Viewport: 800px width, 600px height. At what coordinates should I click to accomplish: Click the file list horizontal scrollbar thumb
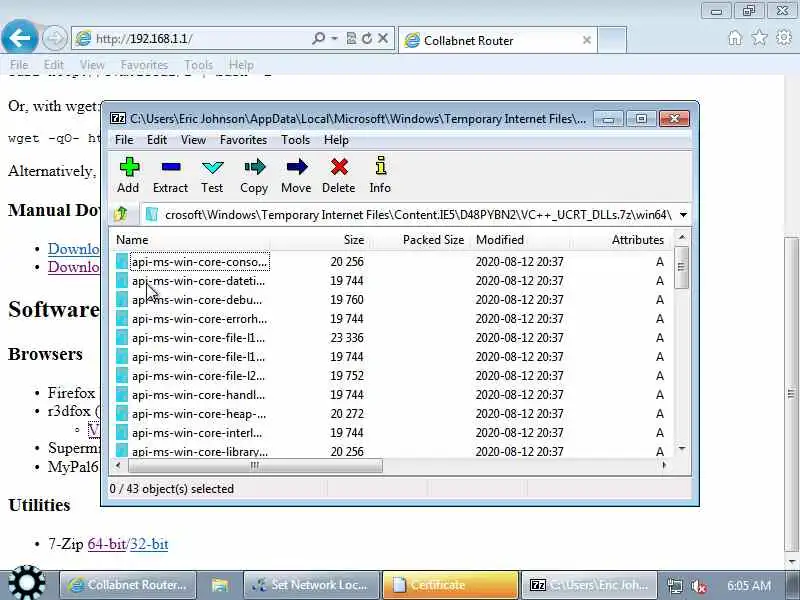click(255, 465)
